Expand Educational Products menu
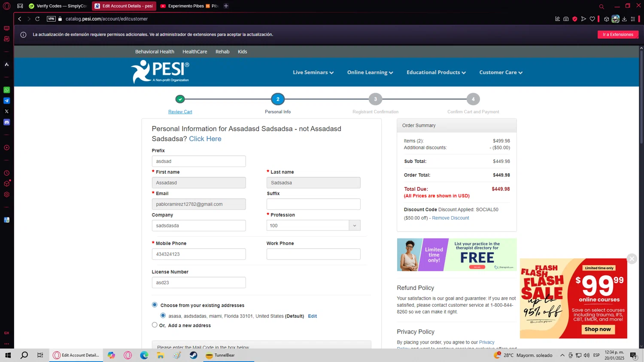The image size is (644, 362). click(436, 72)
